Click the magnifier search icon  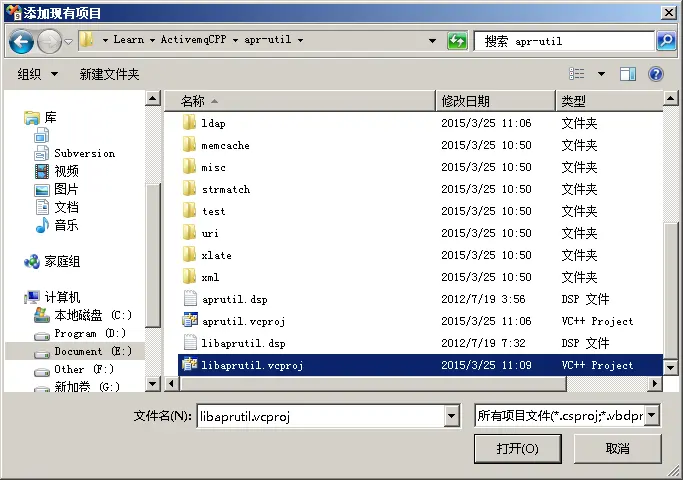click(666, 41)
